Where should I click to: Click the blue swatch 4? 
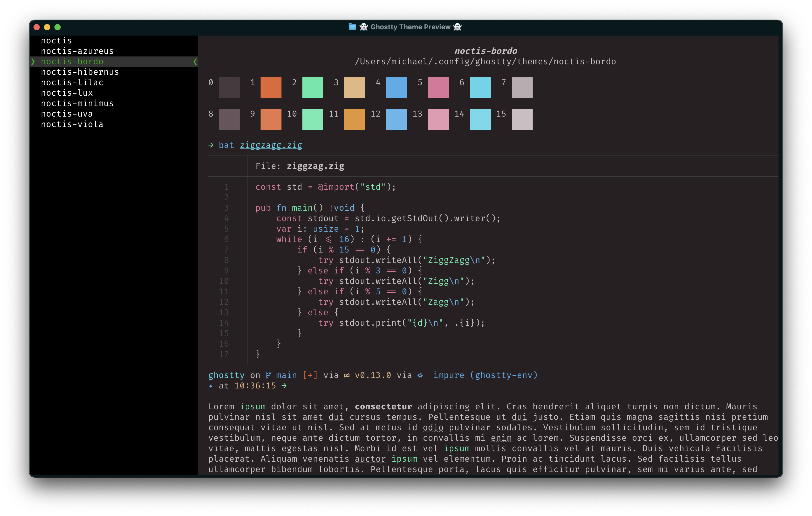(x=396, y=88)
